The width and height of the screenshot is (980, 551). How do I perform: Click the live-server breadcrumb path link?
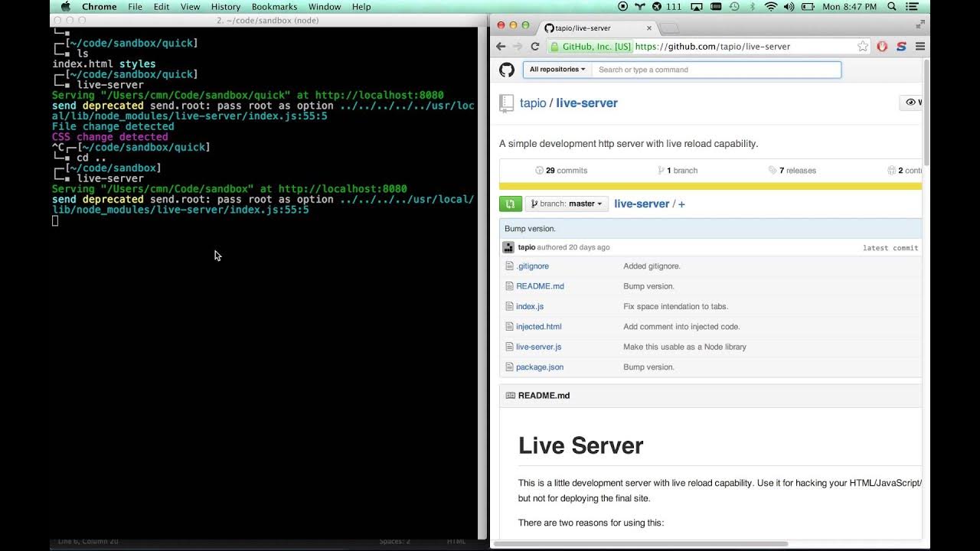pyautogui.click(x=642, y=204)
